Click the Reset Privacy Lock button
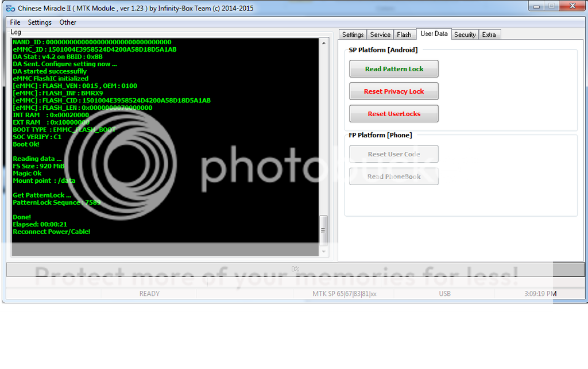The height and width of the screenshot is (369, 588). [394, 91]
